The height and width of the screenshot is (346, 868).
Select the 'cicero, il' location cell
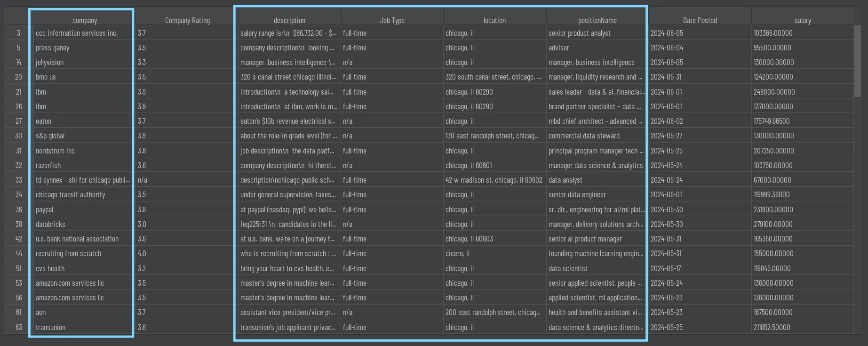[x=494, y=253]
